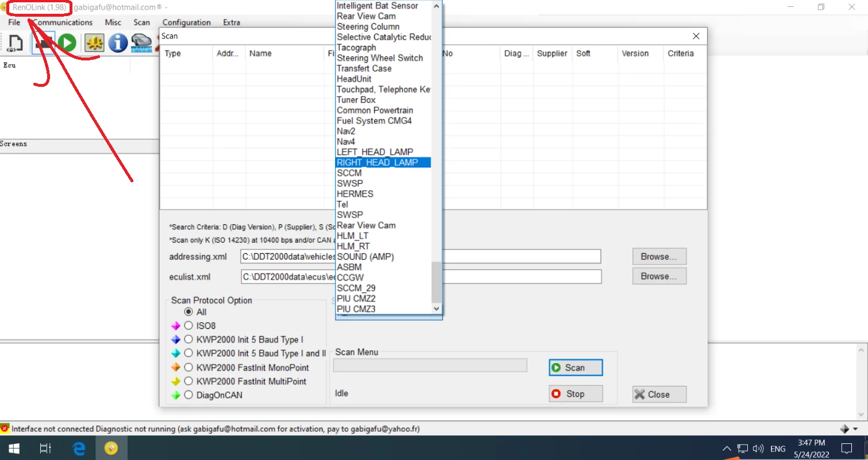Image resolution: width=868 pixels, height=460 pixels.
Task: Click Browse for eculist.xml
Action: click(x=659, y=276)
